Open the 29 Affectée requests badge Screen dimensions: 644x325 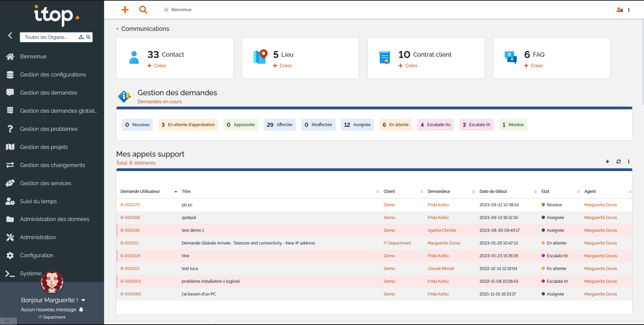pyautogui.click(x=280, y=125)
